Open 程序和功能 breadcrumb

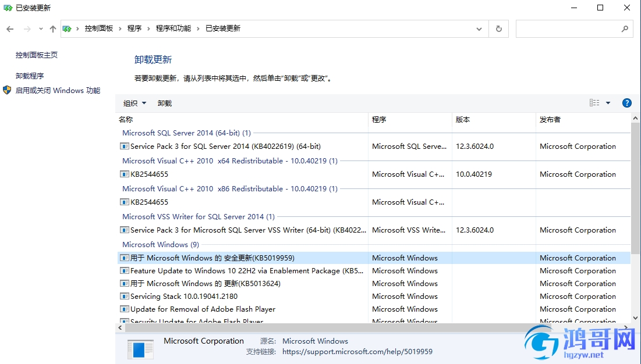[173, 28]
